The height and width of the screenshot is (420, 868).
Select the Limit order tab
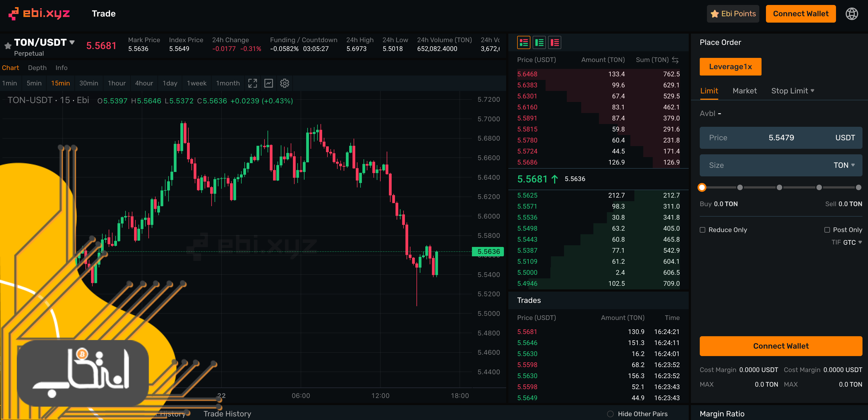[x=709, y=91]
